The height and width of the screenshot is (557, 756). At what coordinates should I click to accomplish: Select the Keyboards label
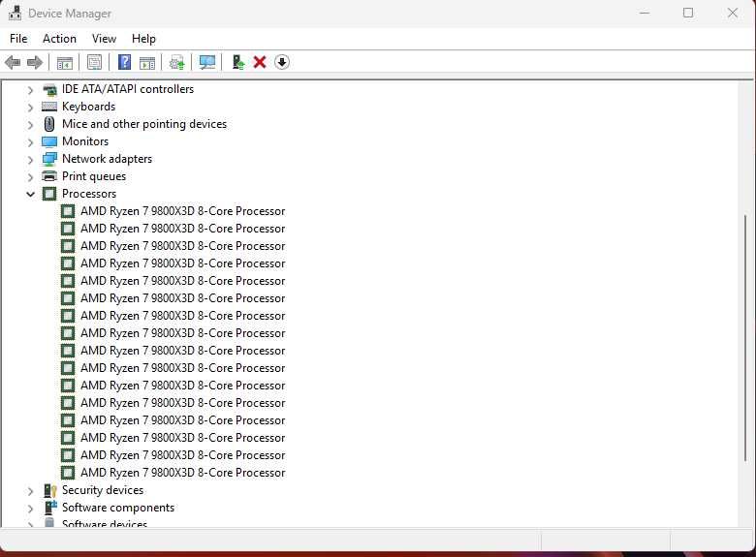(x=89, y=107)
